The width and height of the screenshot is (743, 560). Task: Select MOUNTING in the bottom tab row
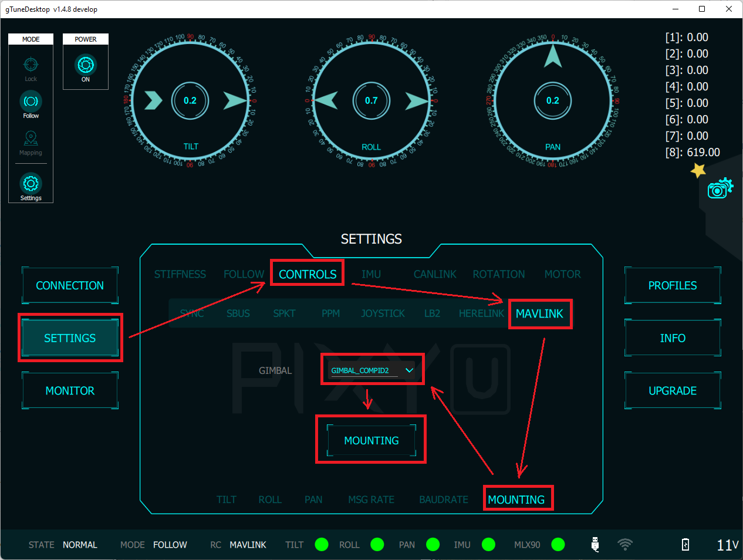516,500
